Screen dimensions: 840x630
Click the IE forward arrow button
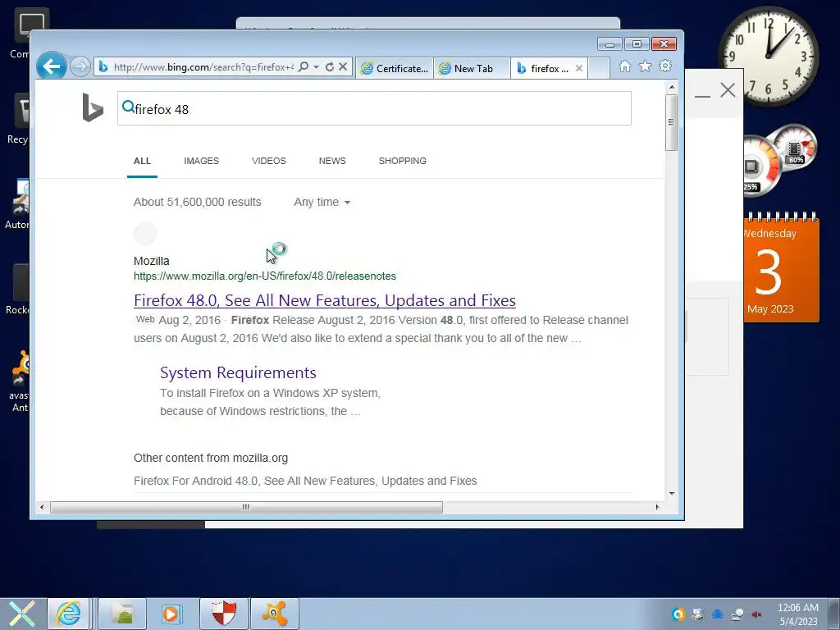coord(80,67)
